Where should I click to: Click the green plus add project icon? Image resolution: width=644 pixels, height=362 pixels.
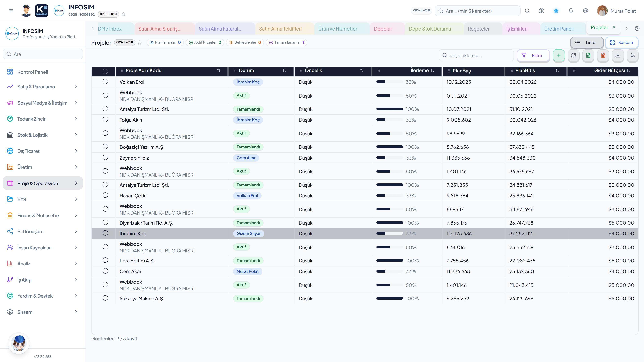pyautogui.click(x=558, y=55)
